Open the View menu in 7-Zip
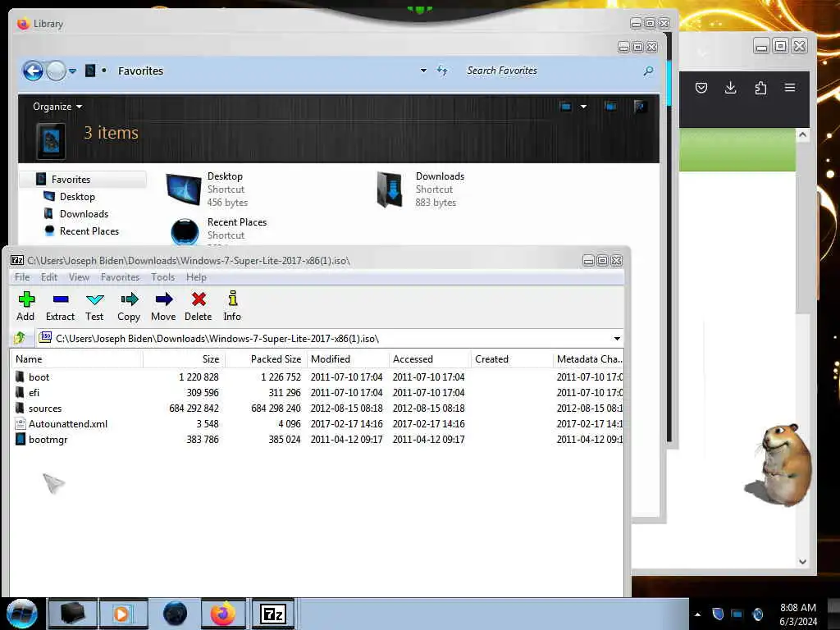840x630 pixels. [x=79, y=277]
